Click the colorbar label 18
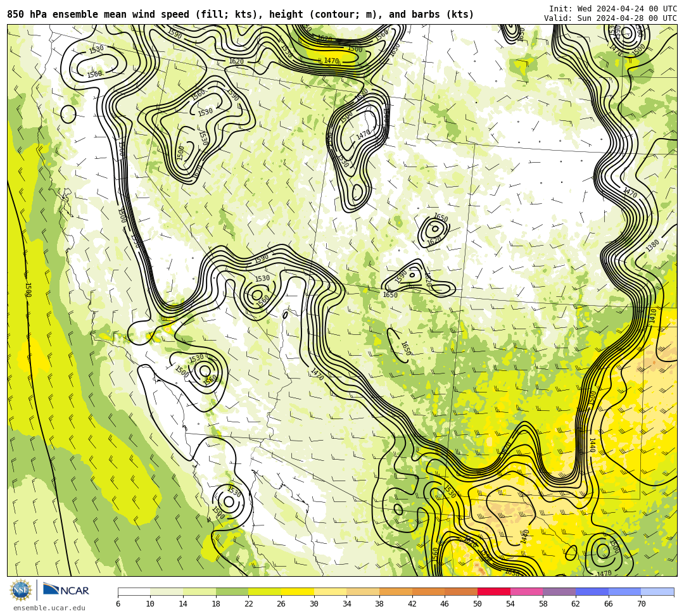 216,604
